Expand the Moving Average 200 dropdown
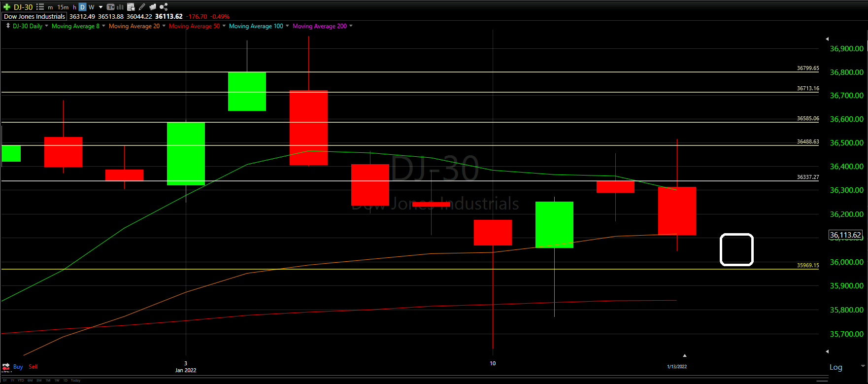 click(x=351, y=26)
